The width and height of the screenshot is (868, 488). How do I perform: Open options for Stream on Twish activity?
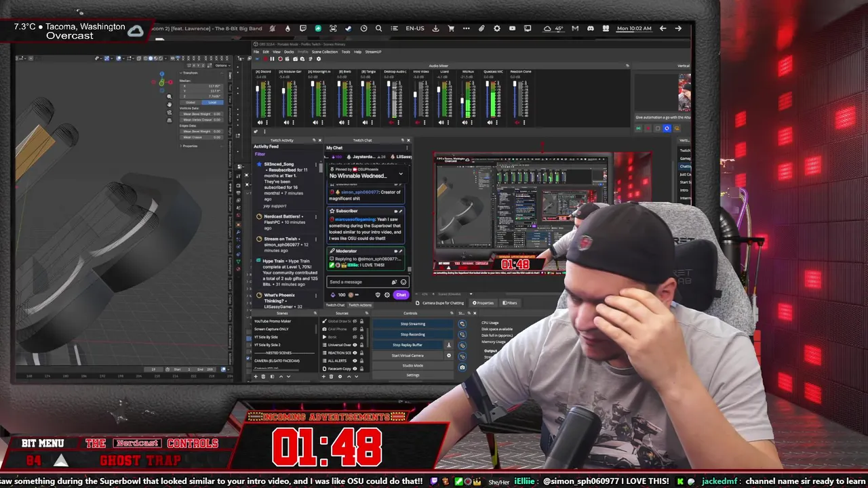316,239
